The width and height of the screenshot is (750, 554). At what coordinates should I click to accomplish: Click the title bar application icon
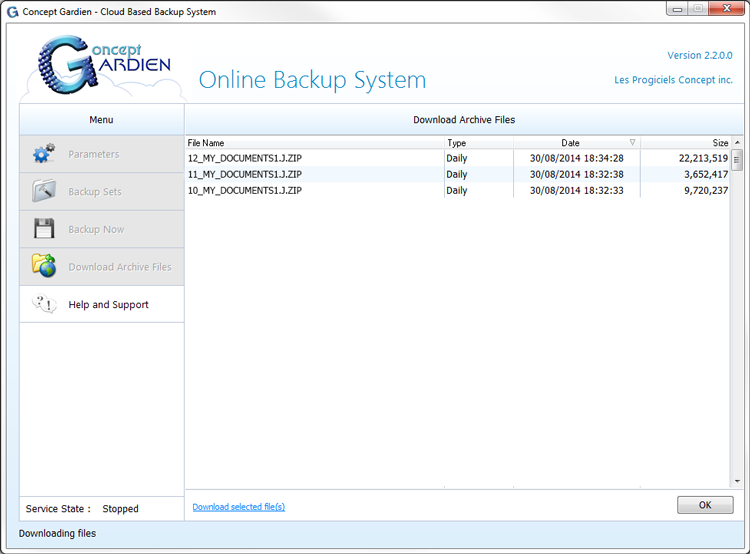[x=13, y=12]
